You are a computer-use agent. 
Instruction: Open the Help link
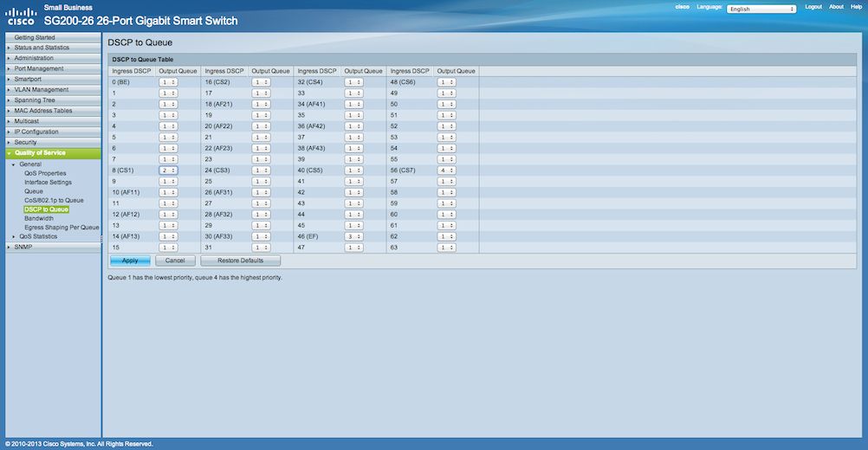856,7
